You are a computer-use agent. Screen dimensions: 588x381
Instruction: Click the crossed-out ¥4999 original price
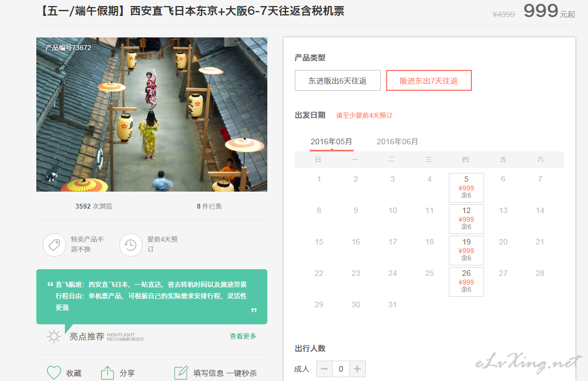coord(504,14)
